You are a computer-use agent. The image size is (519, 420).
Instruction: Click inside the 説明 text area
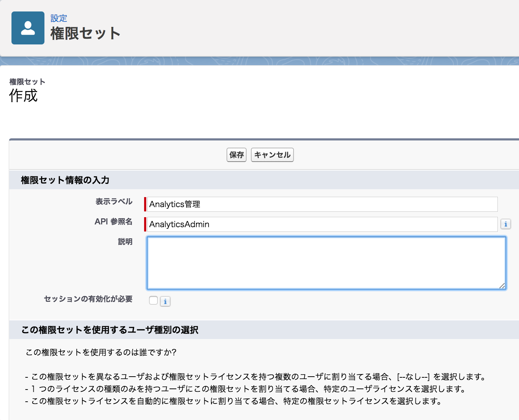pyautogui.click(x=326, y=263)
